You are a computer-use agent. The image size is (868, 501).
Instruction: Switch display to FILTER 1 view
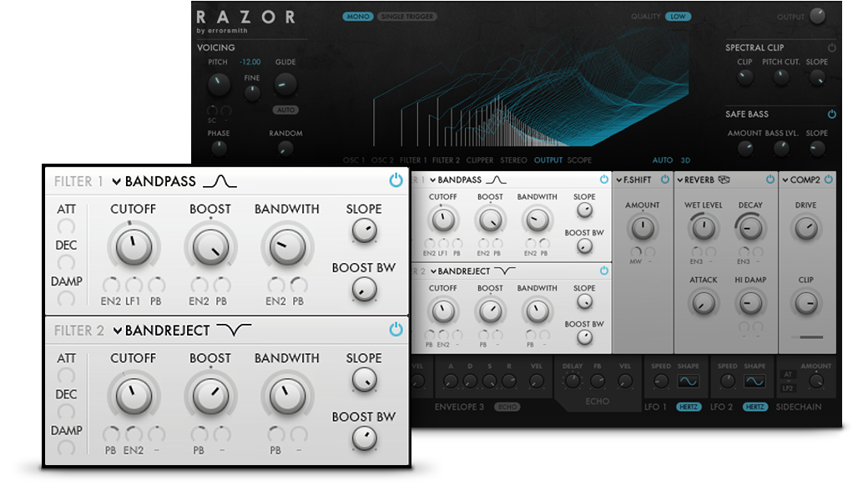coord(413,160)
